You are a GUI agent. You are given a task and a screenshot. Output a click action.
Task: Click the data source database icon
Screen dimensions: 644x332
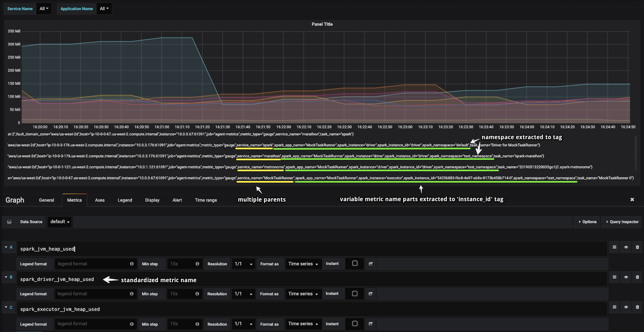click(9, 221)
